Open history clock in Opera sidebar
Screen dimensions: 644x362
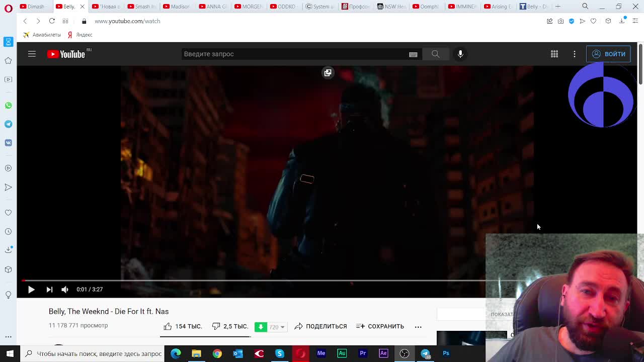[x=8, y=231]
